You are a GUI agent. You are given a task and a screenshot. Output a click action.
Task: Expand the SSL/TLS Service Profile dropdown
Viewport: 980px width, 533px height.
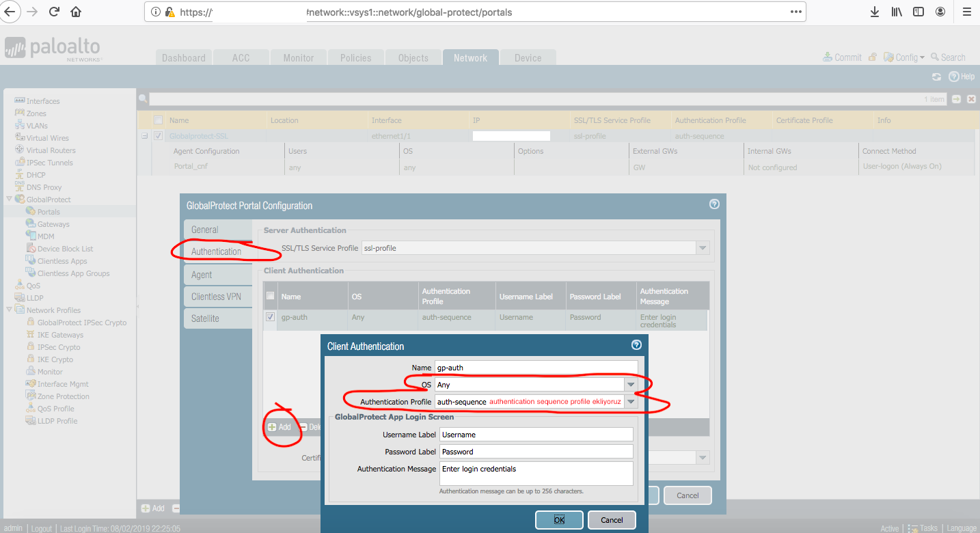703,248
